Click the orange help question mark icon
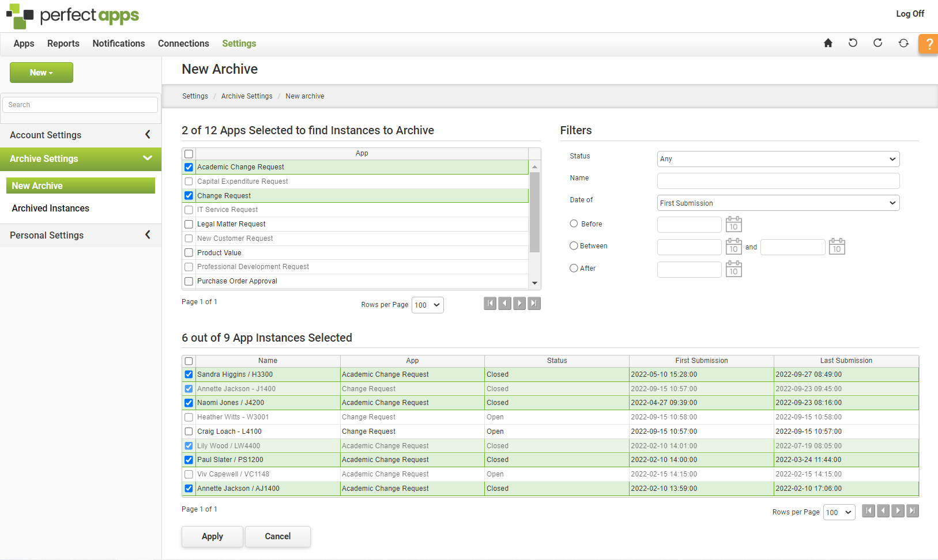The height and width of the screenshot is (560, 938). (x=929, y=44)
